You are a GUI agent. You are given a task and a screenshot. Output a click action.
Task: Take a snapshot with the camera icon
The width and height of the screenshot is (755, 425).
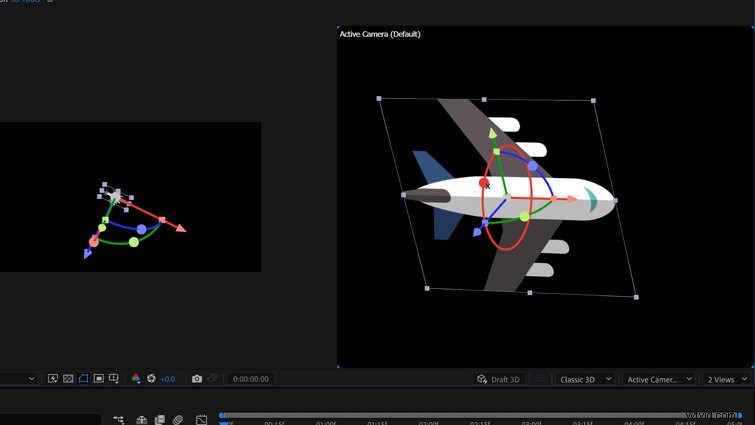click(197, 379)
